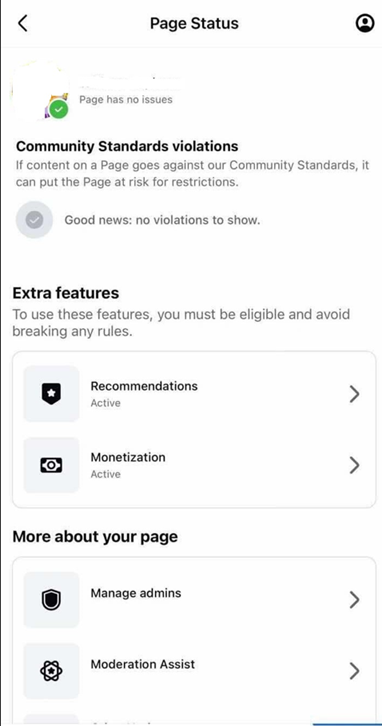Select the Recommendations label text
382x726 pixels.
coord(144,386)
